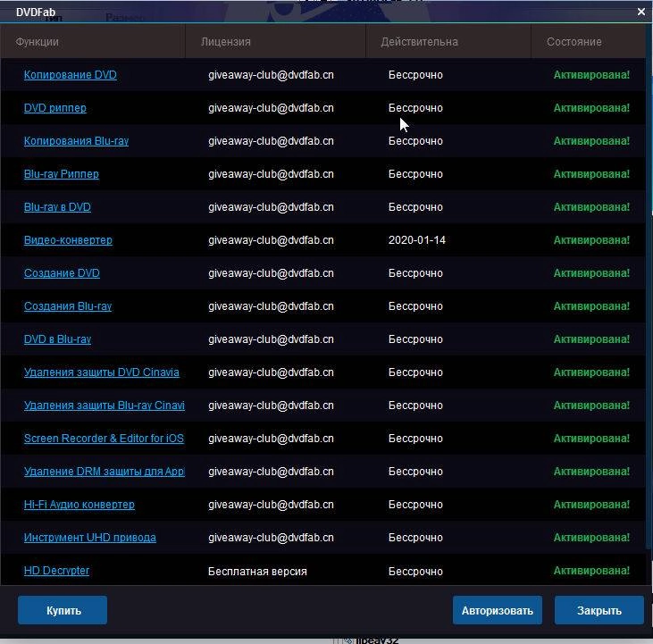
Task: Open the Blu-ray Риппер link
Action: click(x=62, y=174)
